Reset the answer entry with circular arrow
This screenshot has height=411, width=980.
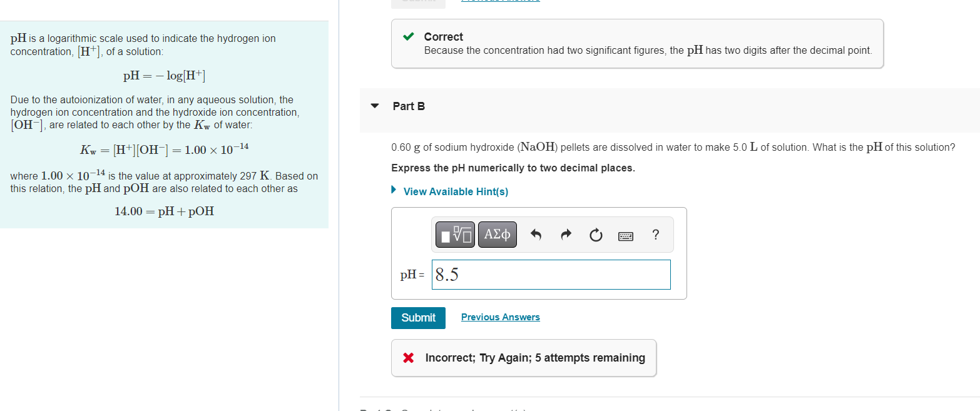click(596, 235)
